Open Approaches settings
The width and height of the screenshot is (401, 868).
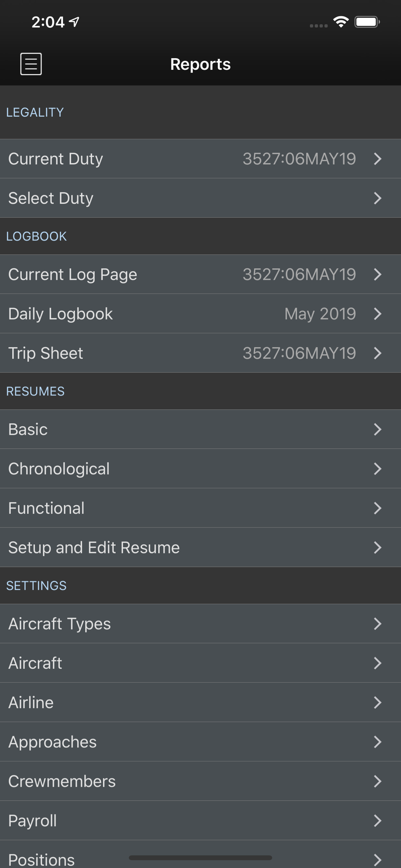[x=200, y=742]
